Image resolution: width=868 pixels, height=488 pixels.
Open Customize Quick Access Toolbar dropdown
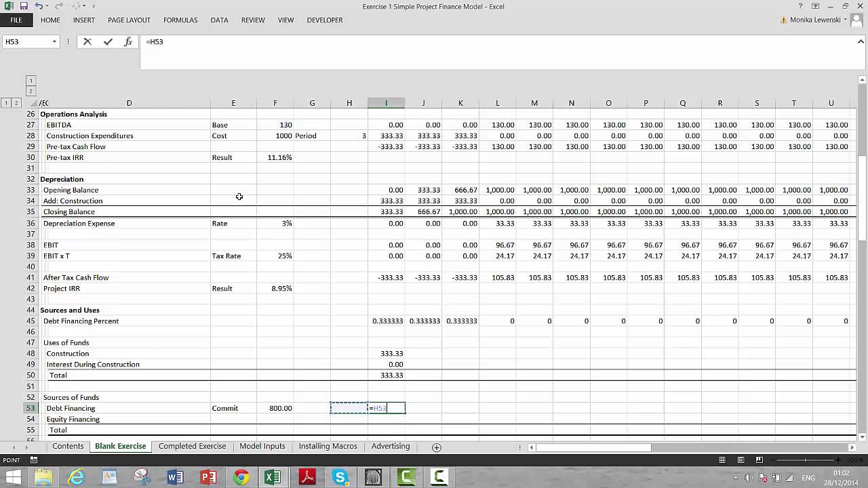[93, 6]
